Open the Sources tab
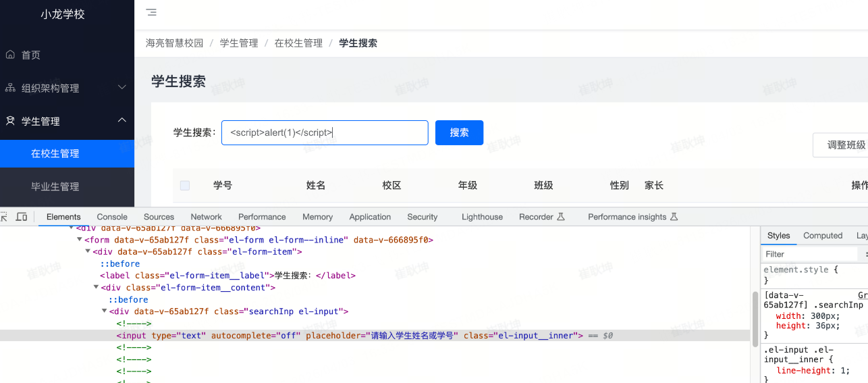The height and width of the screenshot is (383, 868). (x=159, y=217)
